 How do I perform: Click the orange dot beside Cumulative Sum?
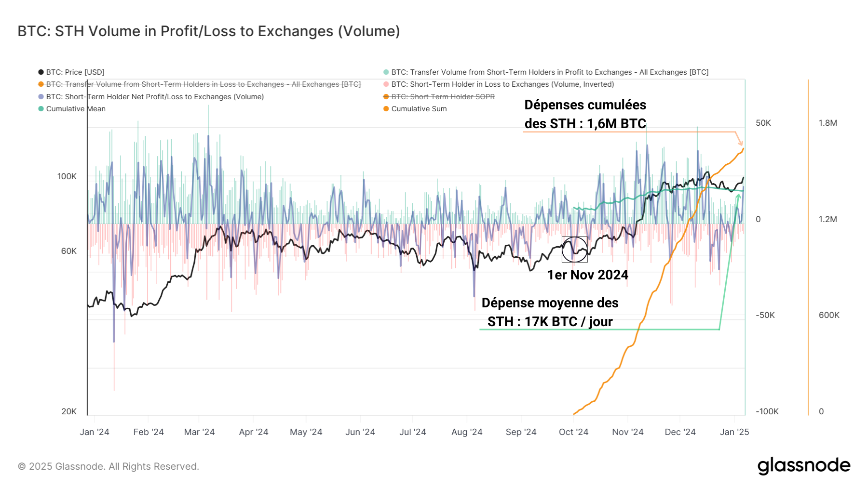[386, 109]
